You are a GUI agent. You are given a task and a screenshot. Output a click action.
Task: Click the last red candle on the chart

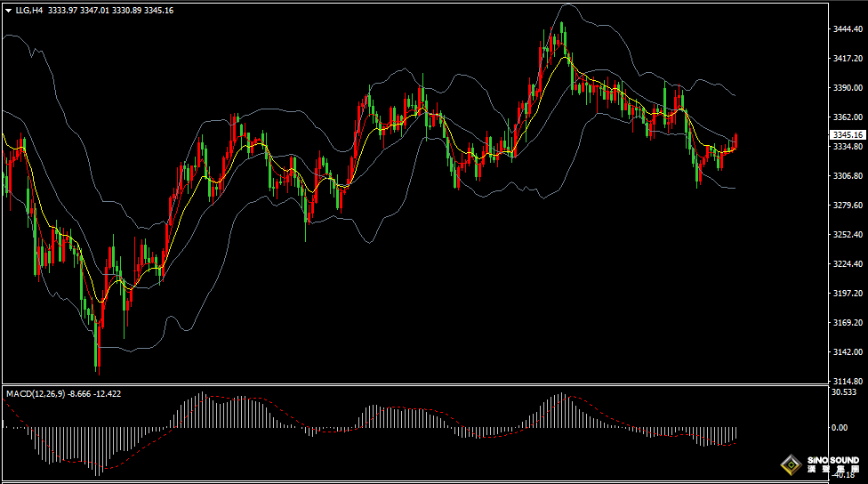point(735,141)
